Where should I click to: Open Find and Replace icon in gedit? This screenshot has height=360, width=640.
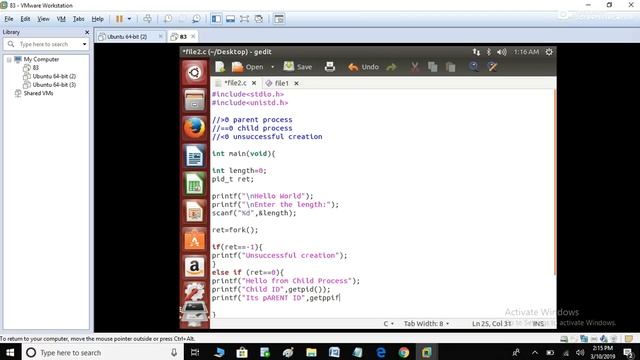492,67
